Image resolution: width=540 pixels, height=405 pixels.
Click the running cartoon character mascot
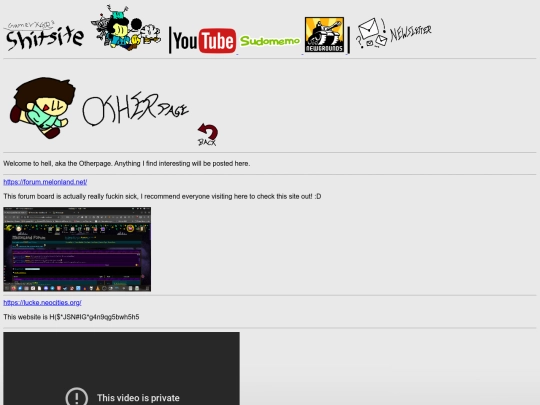pyautogui.click(x=42, y=107)
